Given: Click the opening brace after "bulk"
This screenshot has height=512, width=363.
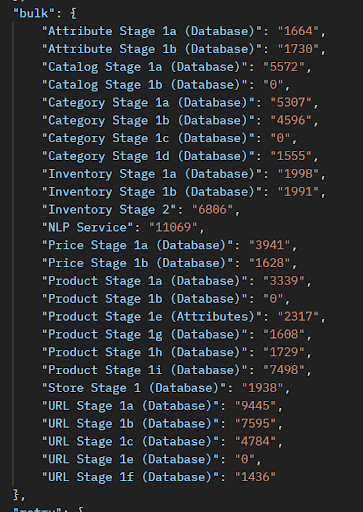Looking at the screenshot, I should 73,14.
